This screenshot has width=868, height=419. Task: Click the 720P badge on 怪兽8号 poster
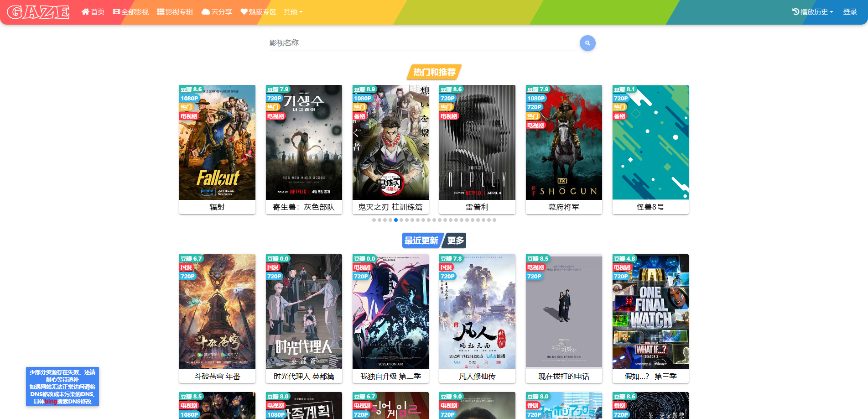tap(621, 98)
